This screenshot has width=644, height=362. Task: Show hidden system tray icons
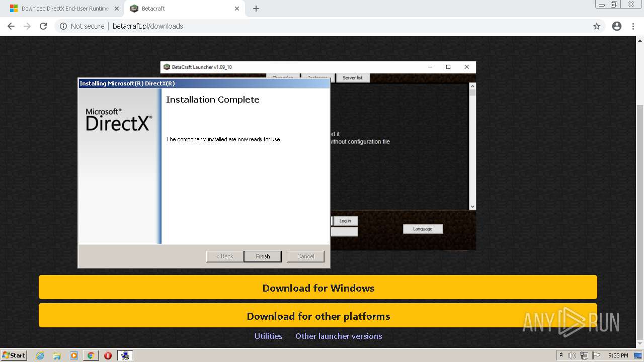(x=561, y=355)
